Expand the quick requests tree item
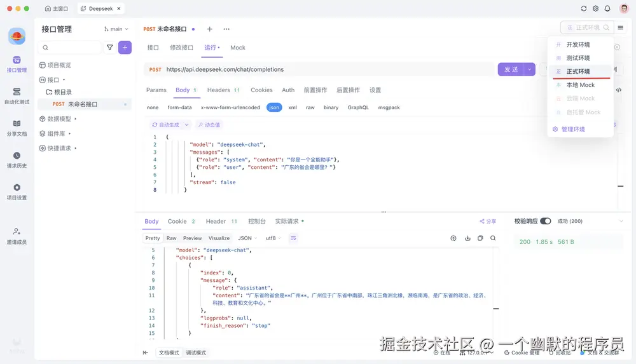The width and height of the screenshot is (636, 364). tap(58, 148)
